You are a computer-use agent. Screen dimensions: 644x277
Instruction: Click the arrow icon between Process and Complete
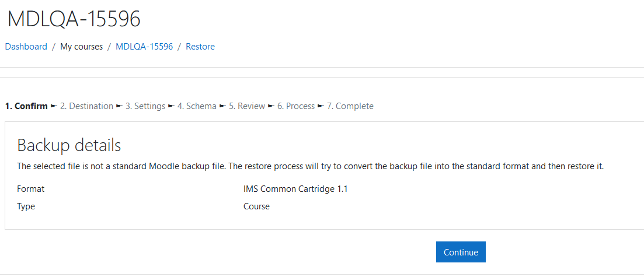click(321, 106)
